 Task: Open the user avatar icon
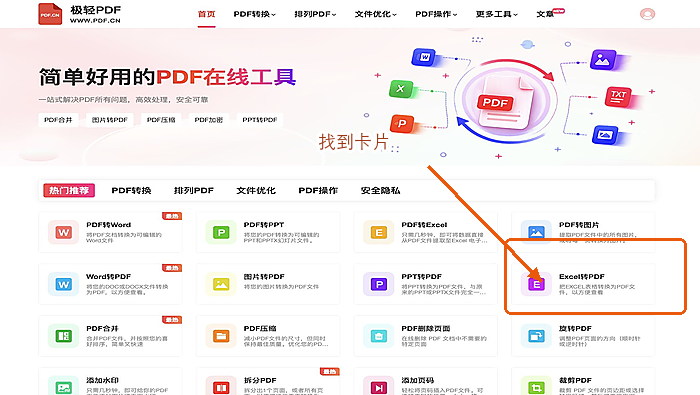click(647, 14)
